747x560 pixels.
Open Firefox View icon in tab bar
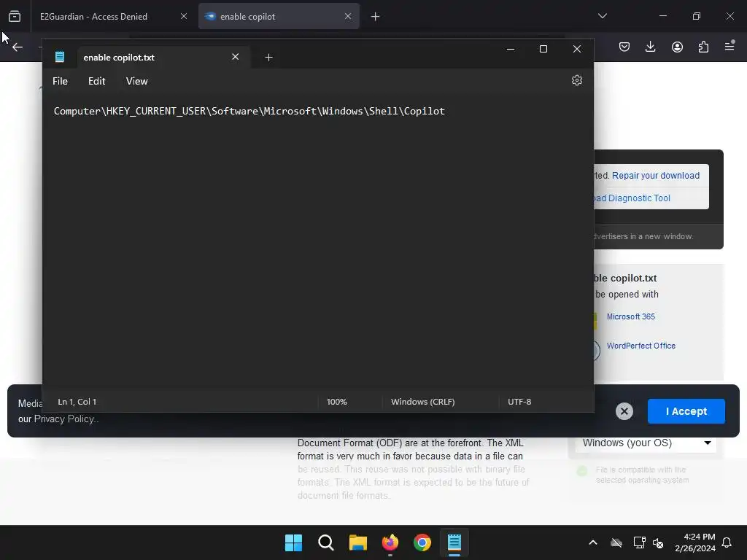tap(15, 16)
